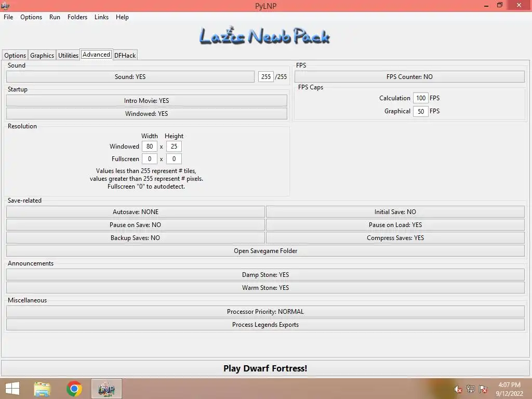Click the Calculation FPS cap field
Image resolution: width=532 pixels, height=399 pixels.
[x=421, y=98]
